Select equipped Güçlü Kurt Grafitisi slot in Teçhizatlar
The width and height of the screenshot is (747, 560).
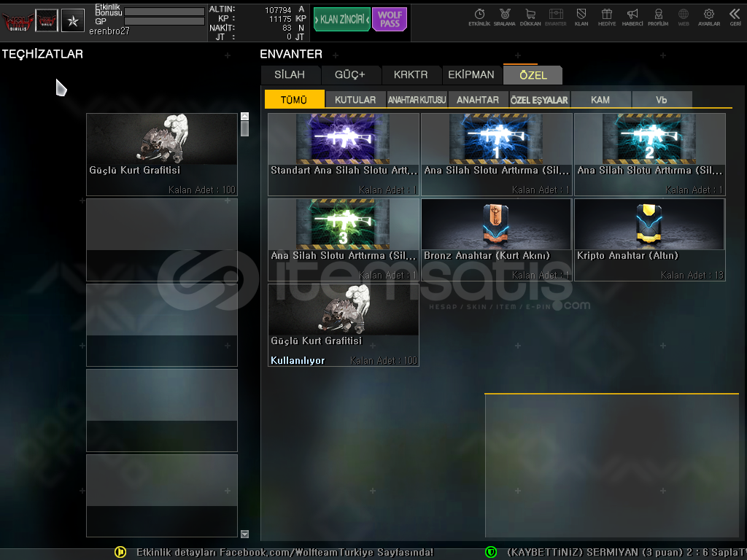(162, 154)
